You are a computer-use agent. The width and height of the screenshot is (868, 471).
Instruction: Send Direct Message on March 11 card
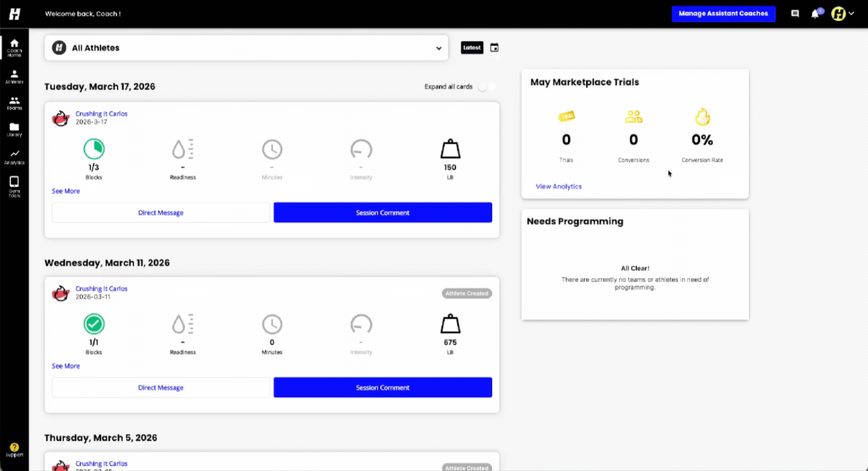coord(160,387)
